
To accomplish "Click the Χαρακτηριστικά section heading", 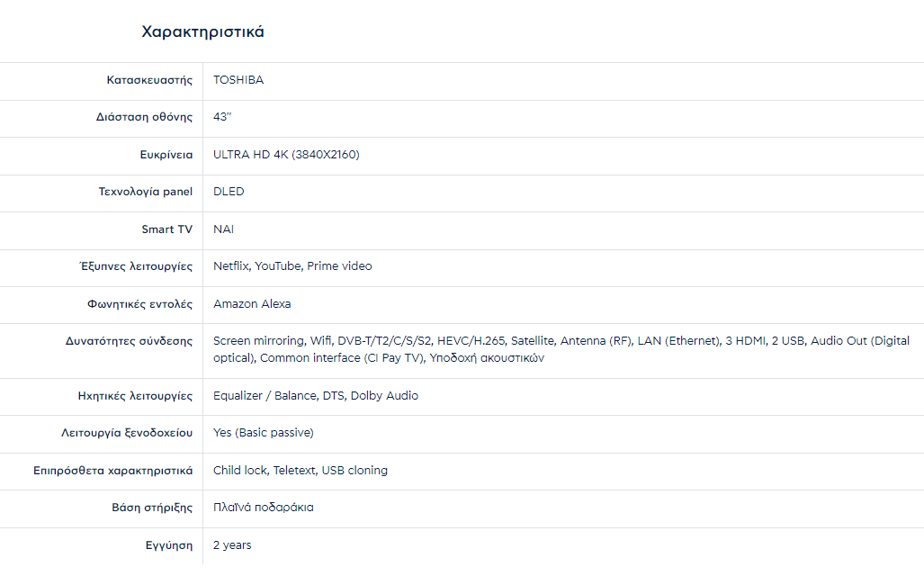I will [202, 32].
